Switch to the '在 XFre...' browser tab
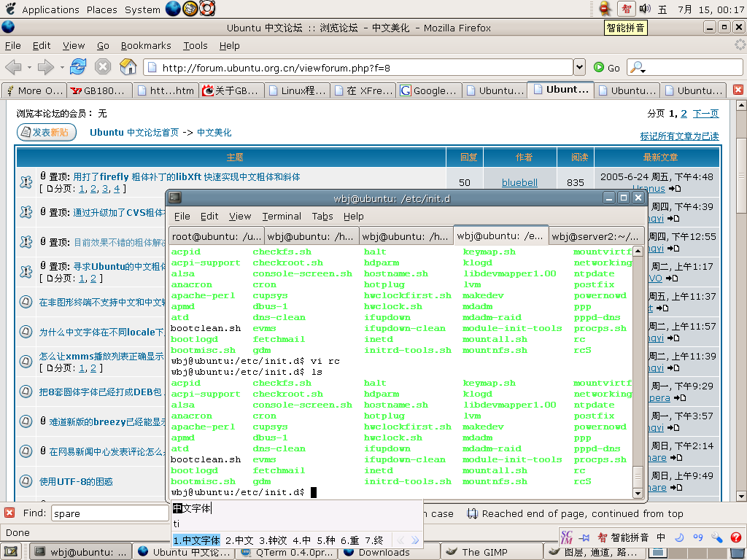Image resolution: width=747 pixels, height=560 pixels. pos(363,90)
